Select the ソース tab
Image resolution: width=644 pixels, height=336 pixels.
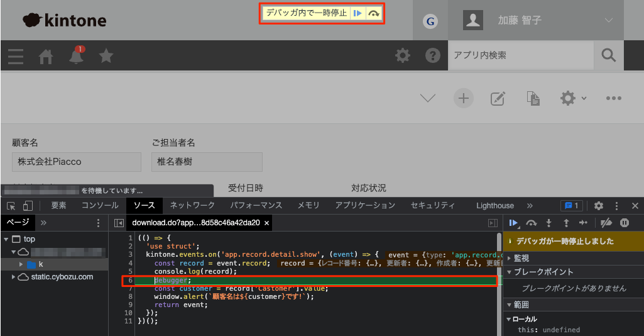click(144, 205)
